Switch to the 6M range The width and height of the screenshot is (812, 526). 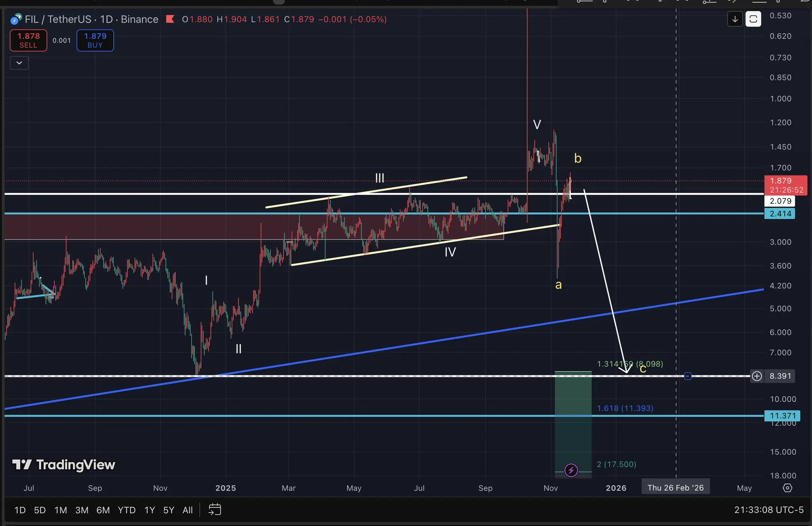point(103,510)
